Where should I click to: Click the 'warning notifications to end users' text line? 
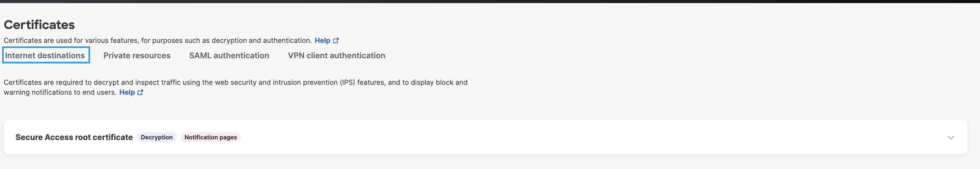pyautogui.click(x=60, y=92)
